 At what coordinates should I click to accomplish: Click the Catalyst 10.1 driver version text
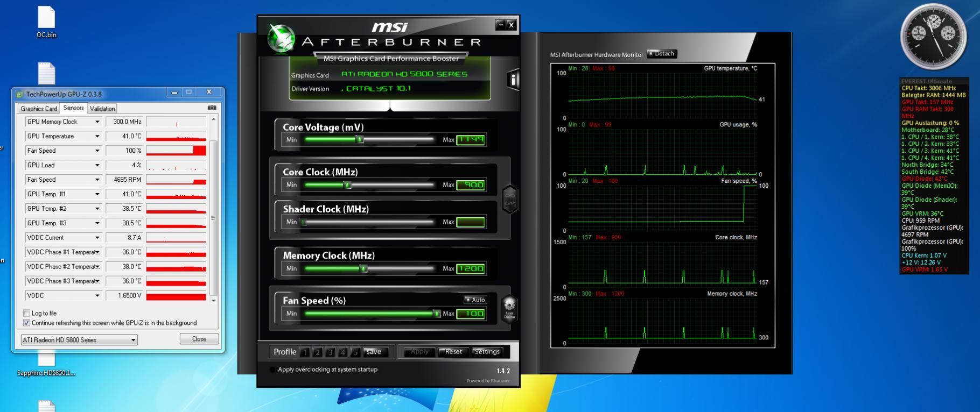pyautogui.click(x=376, y=89)
